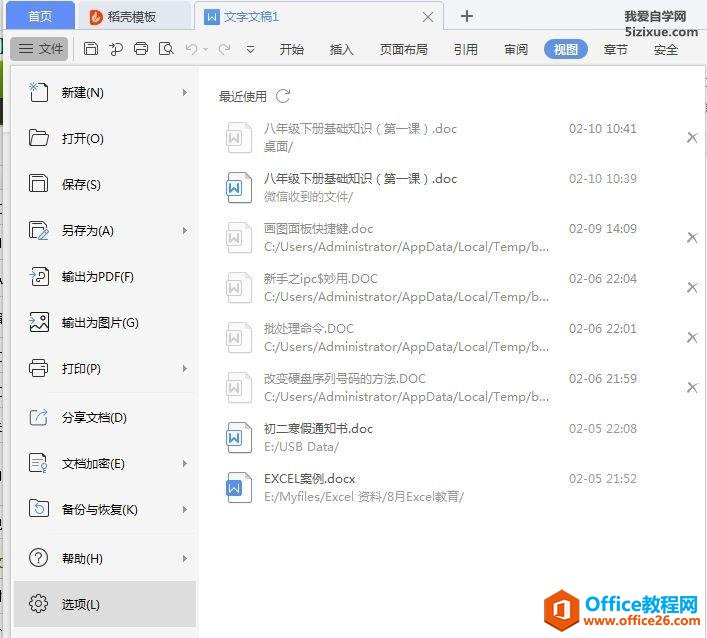Viewport: 707px width, 638px height.
Task: Remove 批处理命令.DOC from recent list
Action: 692,338
